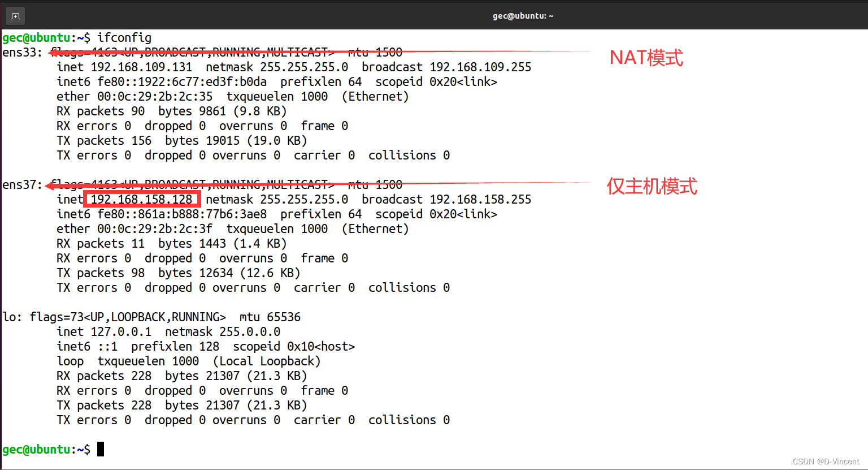
Task: Click 'inet6 ::1' loopback line
Action: 206,346
